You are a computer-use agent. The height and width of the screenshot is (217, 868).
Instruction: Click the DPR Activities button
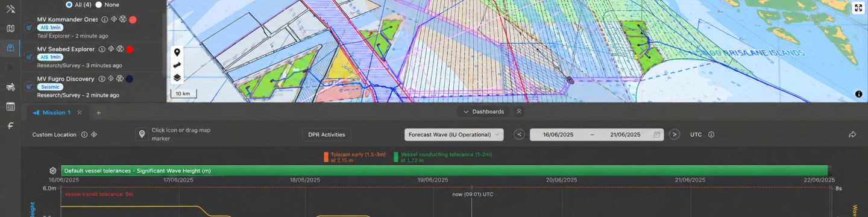[x=326, y=134]
